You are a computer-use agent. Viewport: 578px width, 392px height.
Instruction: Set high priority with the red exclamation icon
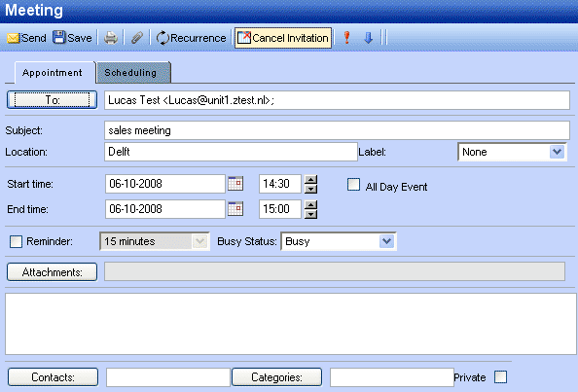(346, 38)
